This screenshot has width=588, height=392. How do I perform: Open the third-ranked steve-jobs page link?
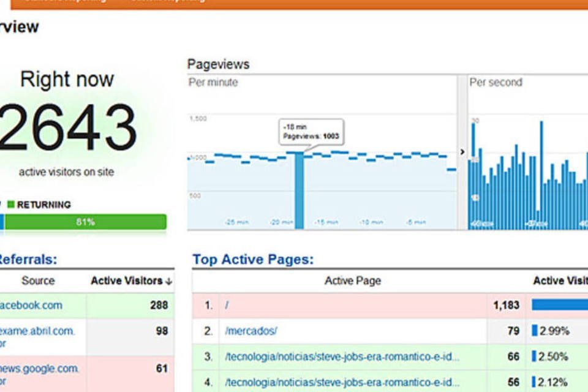[x=342, y=356]
